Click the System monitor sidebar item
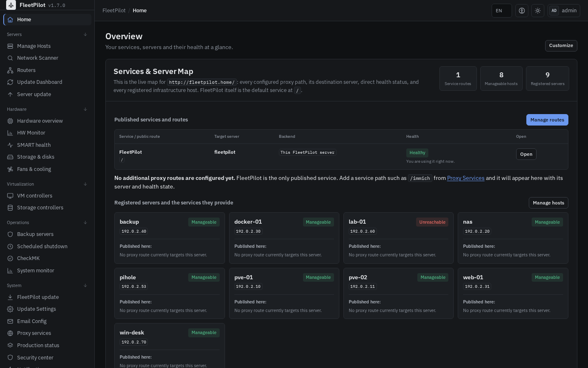 tap(47, 271)
